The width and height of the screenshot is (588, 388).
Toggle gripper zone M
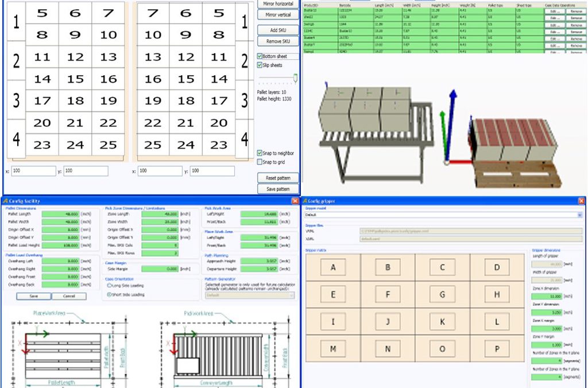coord(333,349)
